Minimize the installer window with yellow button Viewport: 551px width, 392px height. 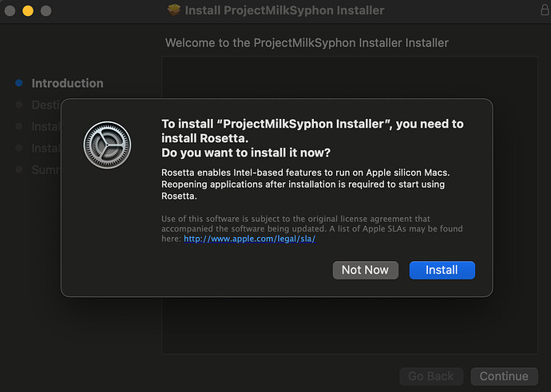pyautogui.click(x=28, y=10)
